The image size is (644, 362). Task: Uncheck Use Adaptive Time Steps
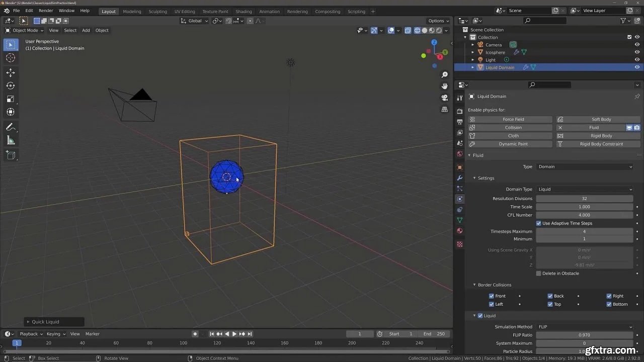point(538,223)
